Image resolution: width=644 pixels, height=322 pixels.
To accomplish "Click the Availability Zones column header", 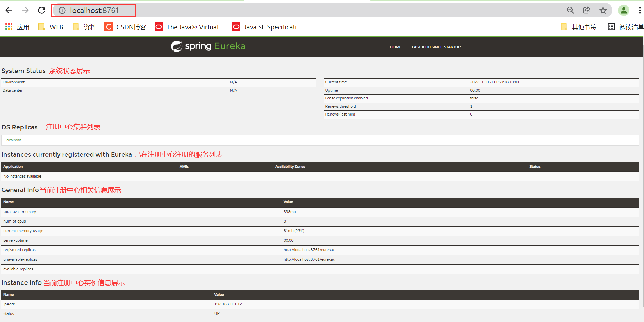I will 290,167.
